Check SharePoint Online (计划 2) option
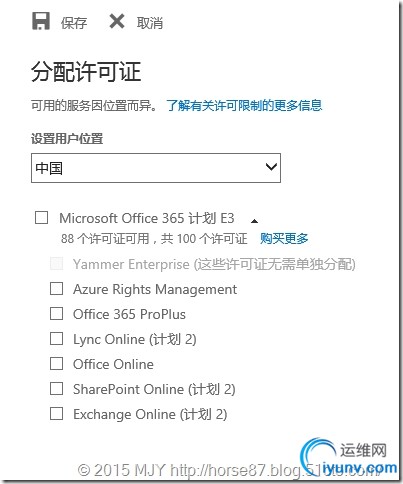 click(x=56, y=389)
